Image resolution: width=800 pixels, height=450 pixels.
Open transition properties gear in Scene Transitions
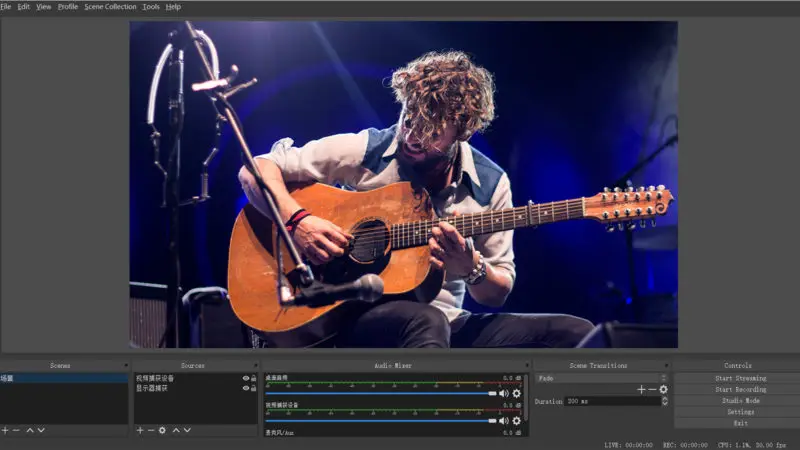(x=663, y=389)
